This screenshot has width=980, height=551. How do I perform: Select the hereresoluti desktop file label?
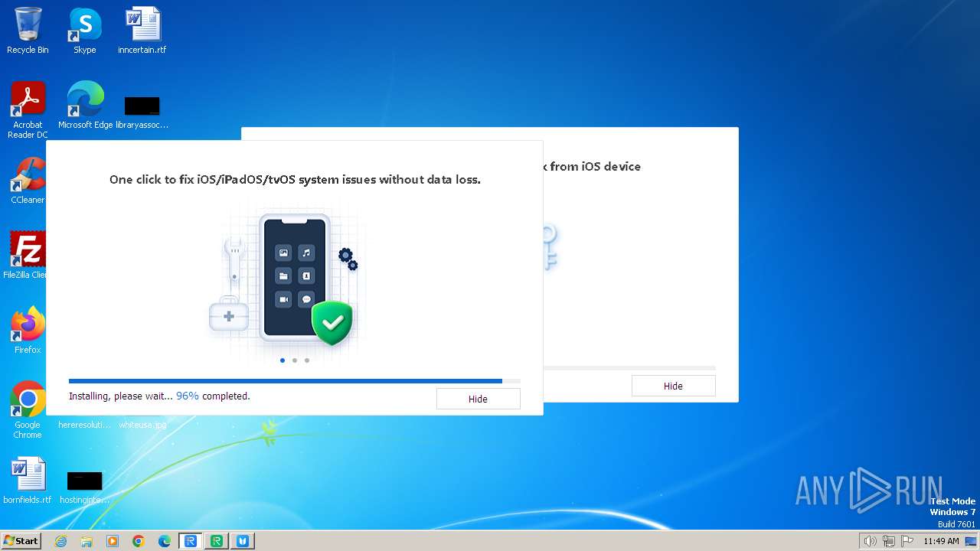(x=84, y=425)
